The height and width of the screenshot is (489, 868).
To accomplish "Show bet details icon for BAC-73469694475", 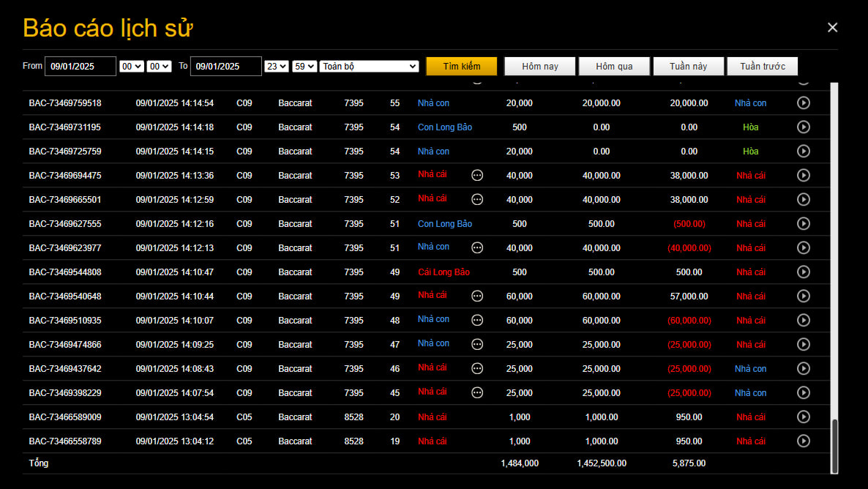I will pyautogui.click(x=477, y=176).
